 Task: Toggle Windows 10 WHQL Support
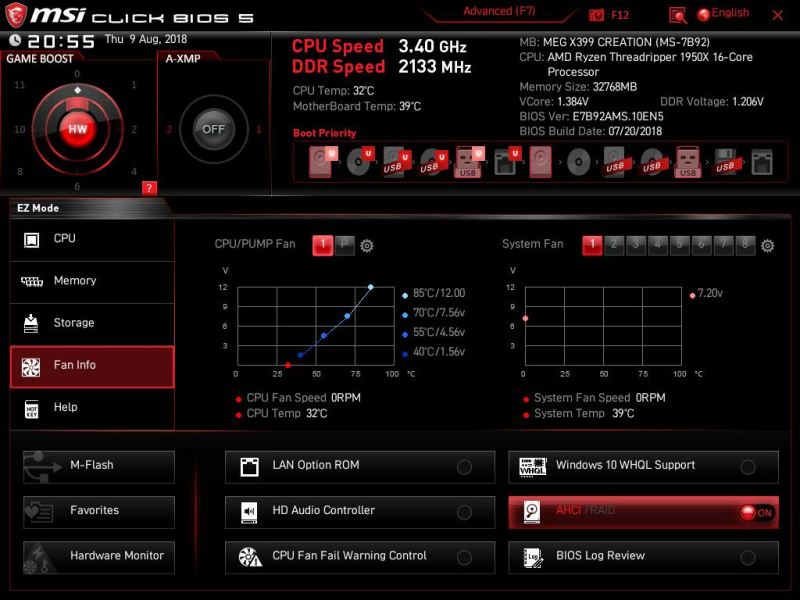(748, 465)
